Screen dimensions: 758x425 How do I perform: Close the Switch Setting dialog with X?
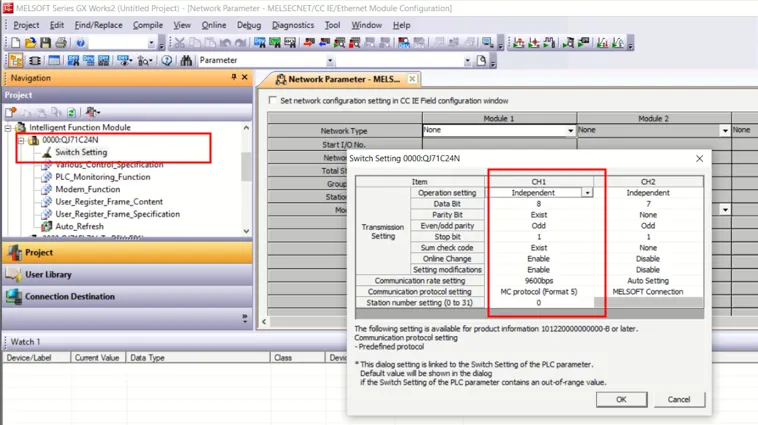coord(699,159)
